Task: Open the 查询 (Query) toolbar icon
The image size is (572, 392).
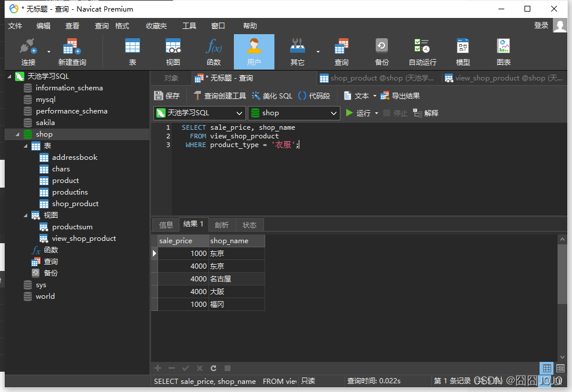Action: pyautogui.click(x=342, y=52)
